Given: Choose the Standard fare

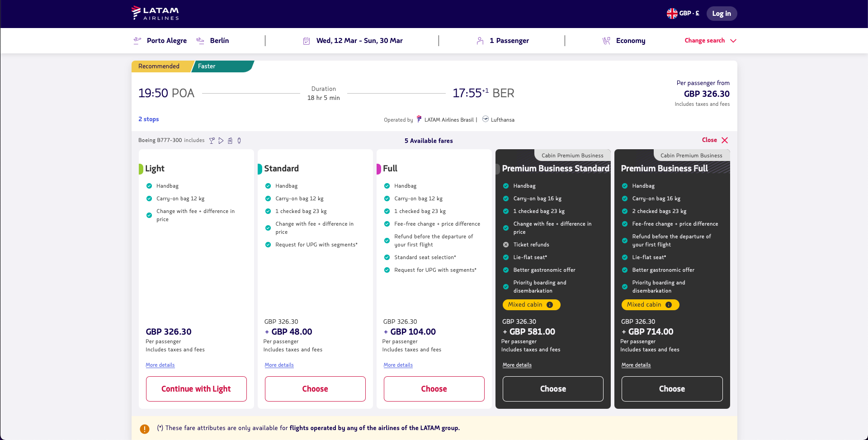Looking at the screenshot, I should (315, 389).
